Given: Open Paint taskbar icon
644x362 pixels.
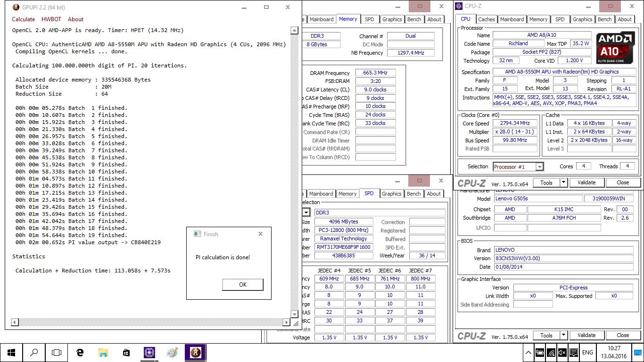Looking at the screenshot, I should pos(172,352).
